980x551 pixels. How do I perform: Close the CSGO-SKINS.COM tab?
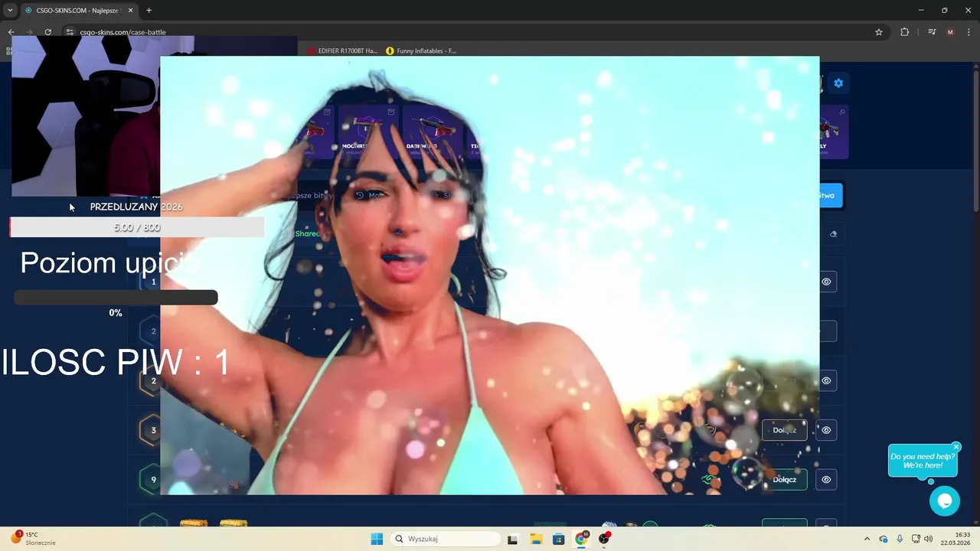point(129,10)
